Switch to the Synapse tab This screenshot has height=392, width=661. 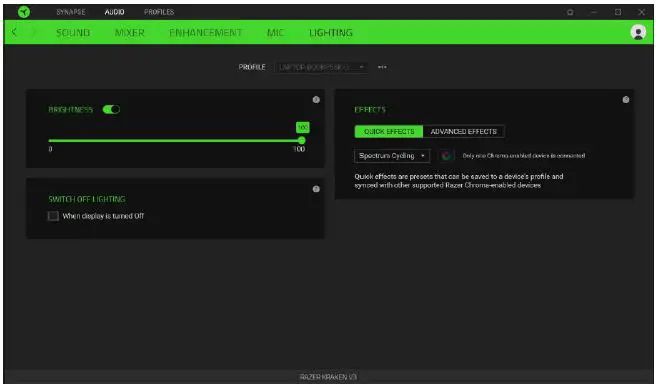point(71,12)
